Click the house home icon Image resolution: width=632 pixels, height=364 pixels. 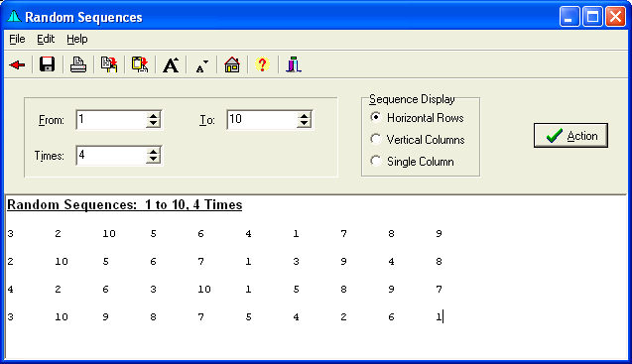click(x=232, y=64)
